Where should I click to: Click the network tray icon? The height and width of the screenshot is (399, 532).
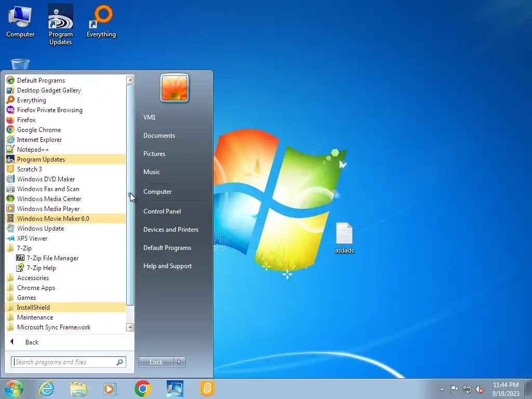467,390
